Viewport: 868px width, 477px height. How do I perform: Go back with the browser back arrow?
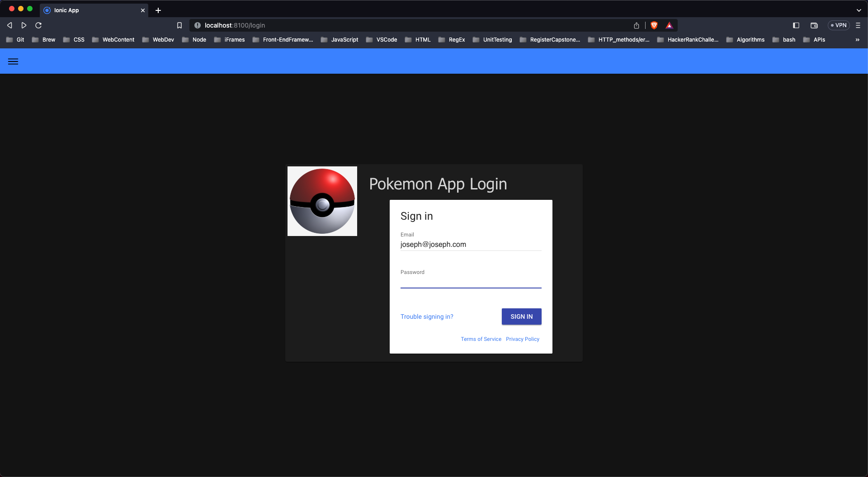point(9,25)
